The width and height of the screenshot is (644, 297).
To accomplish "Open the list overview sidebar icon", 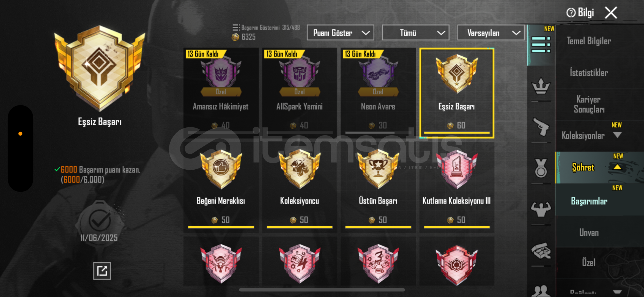I will tap(541, 45).
